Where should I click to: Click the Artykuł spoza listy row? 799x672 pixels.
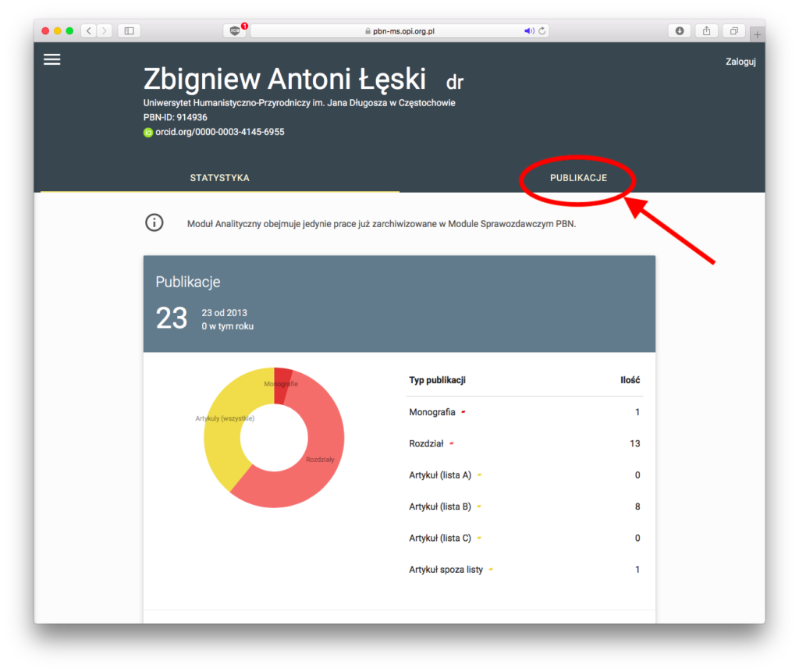coord(524,570)
